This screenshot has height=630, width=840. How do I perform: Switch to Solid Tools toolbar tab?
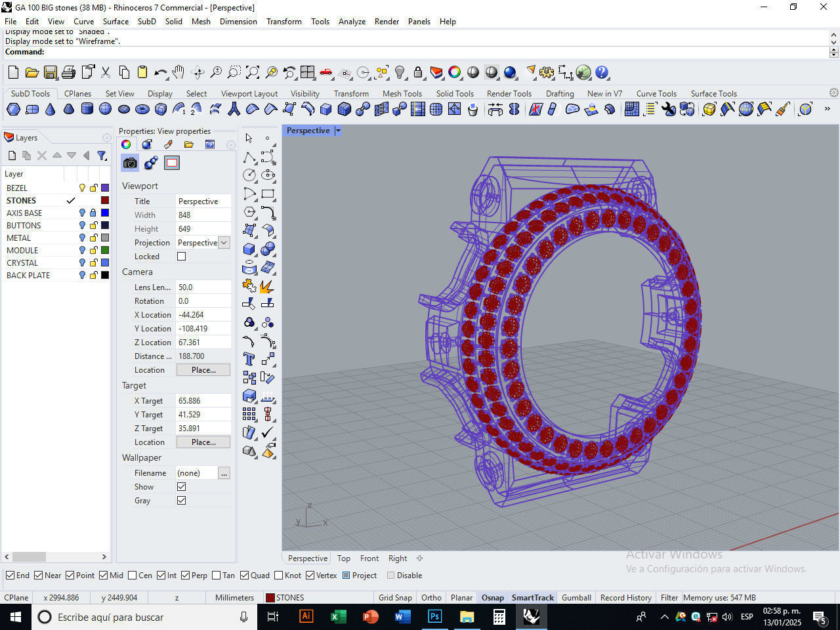(x=455, y=94)
